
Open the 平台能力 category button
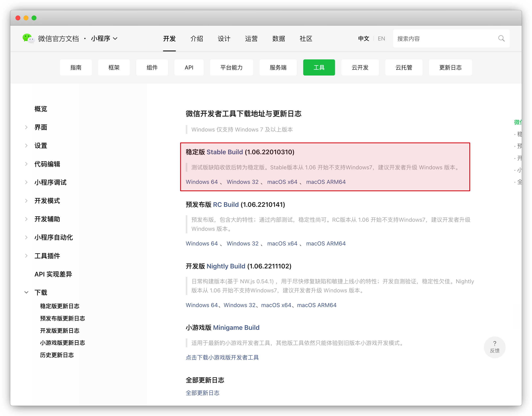tap(231, 67)
